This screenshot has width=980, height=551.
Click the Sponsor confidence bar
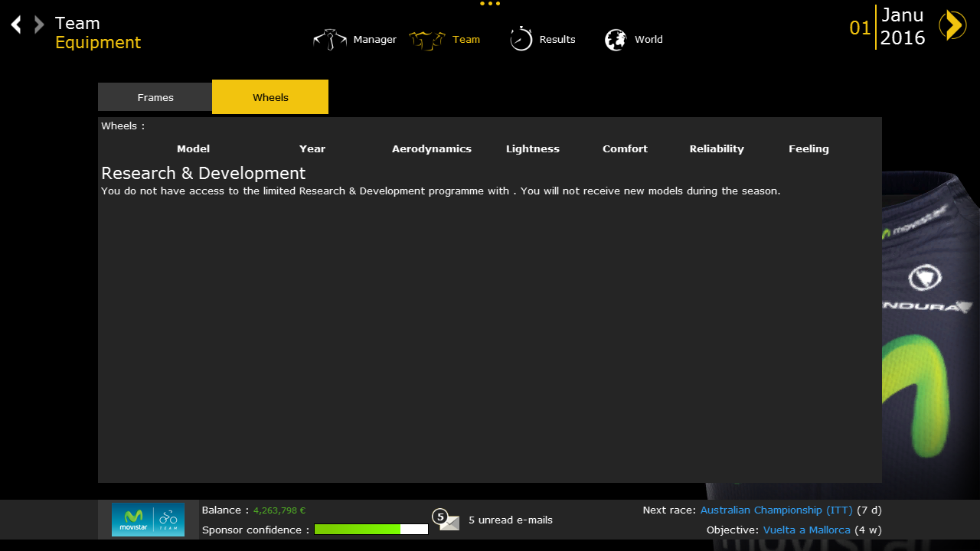click(x=371, y=530)
